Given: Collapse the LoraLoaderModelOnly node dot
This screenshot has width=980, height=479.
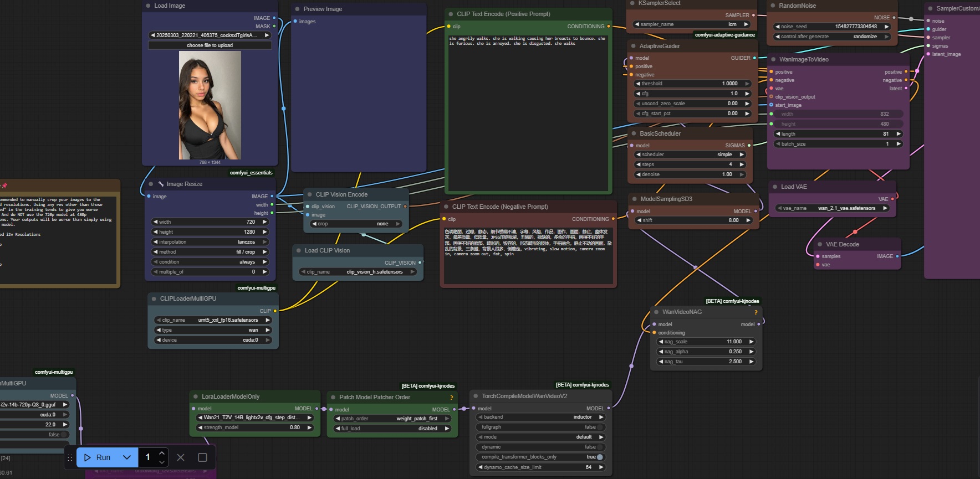Looking at the screenshot, I should [x=196, y=396].
